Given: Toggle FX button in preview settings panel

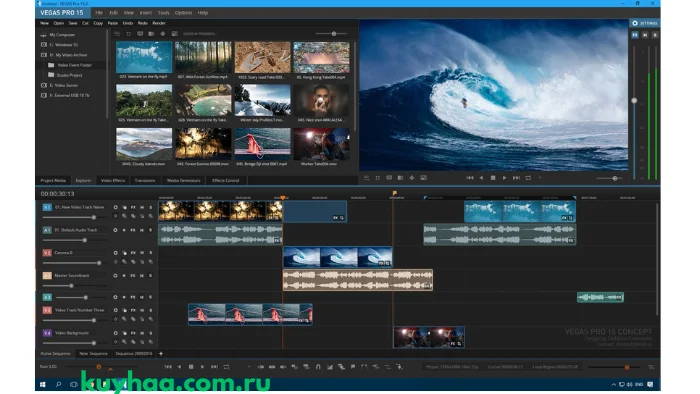Looking at the screenshot, I should 635,35.
